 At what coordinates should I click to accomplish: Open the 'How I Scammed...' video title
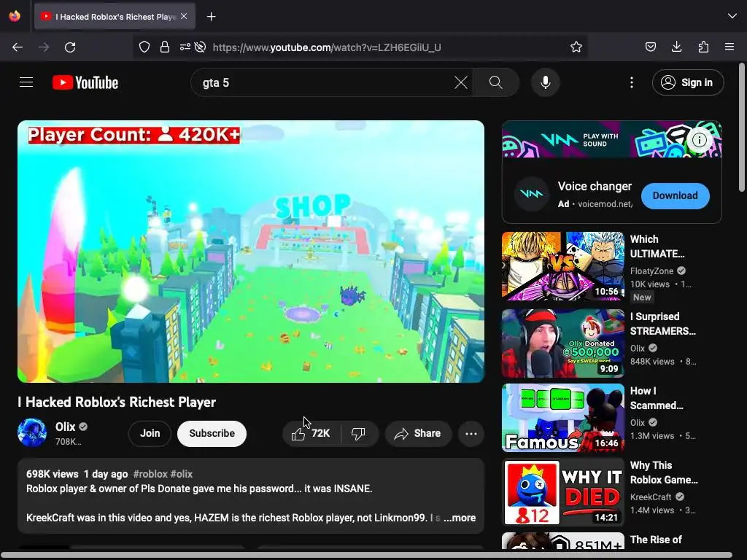pyautogui.click(x=657, y=398)
